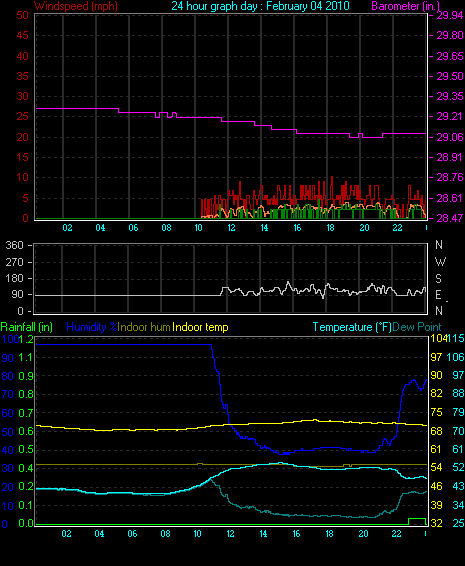Select the "24 hour graph day : February 04 2010" title
Image resolution: width=465 pixels, height=566 pixels.
pos(260,6)
